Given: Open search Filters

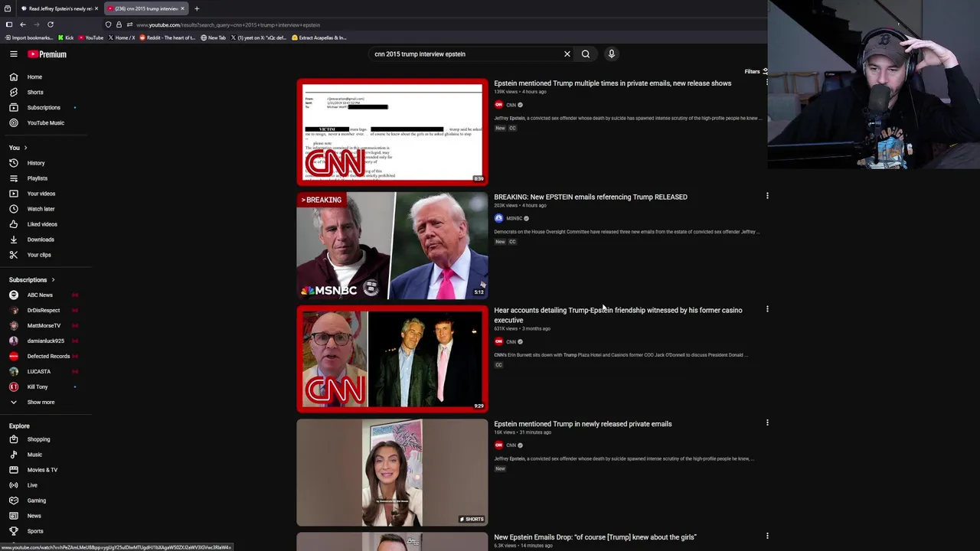Looking at the screenshot, I should [x=755, y=72].
